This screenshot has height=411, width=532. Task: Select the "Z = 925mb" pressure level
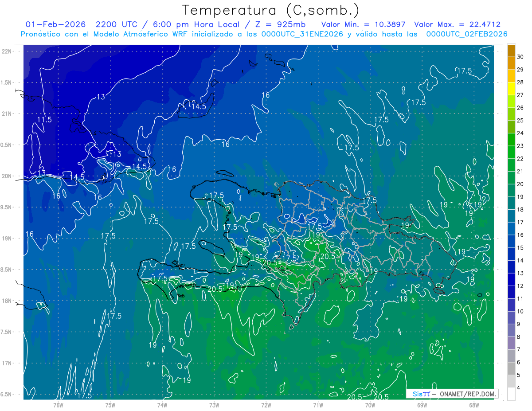(x=280, y=24)
